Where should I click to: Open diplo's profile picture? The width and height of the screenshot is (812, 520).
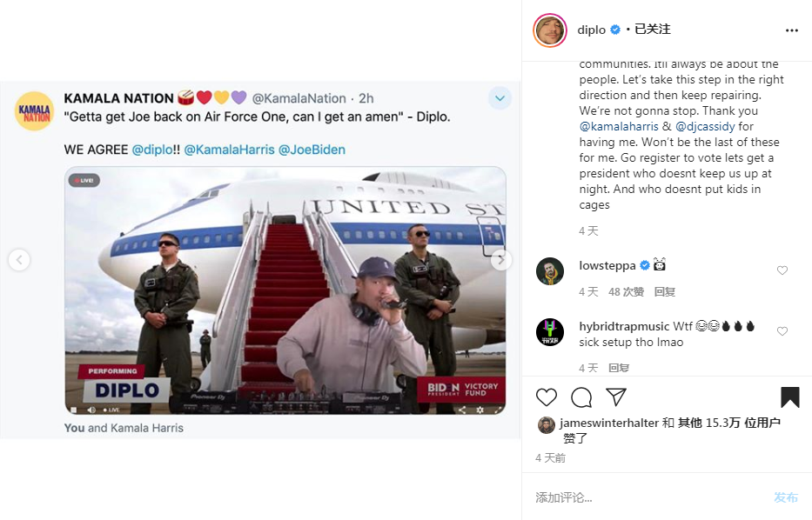[x=550, y=30]
